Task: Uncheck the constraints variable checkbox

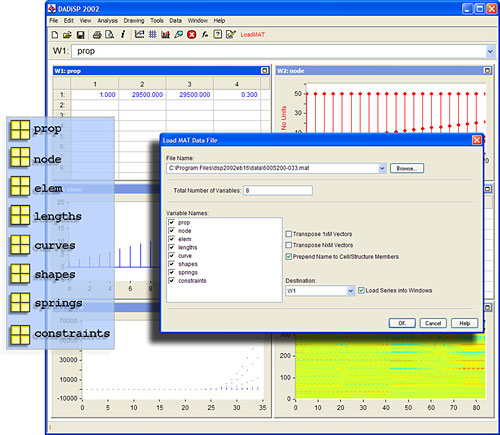Action: pyautogui.click(x=172, y=281)
